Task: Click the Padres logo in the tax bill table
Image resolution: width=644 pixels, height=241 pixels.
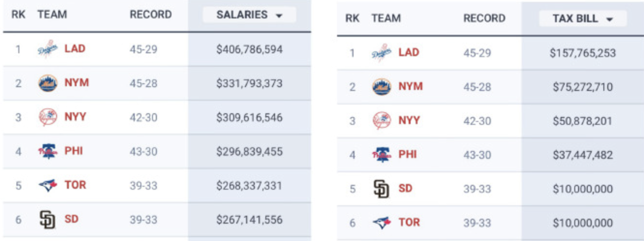Action: point(382,189)
